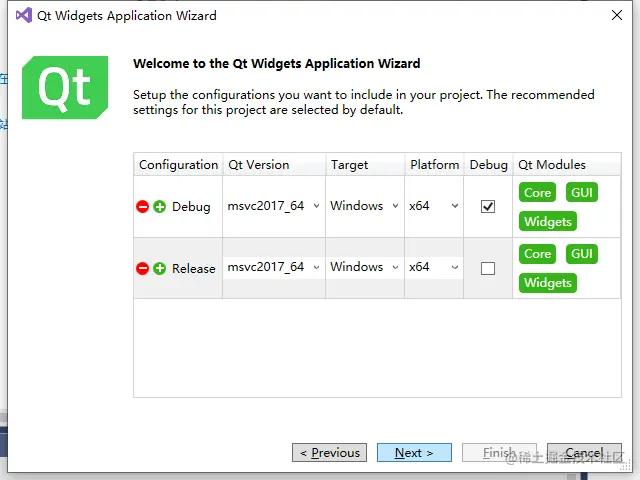Remove the Debug configuration with red minus icon
Image resolution: width=640 pixels, height=480 pixels.
point(142,207)
